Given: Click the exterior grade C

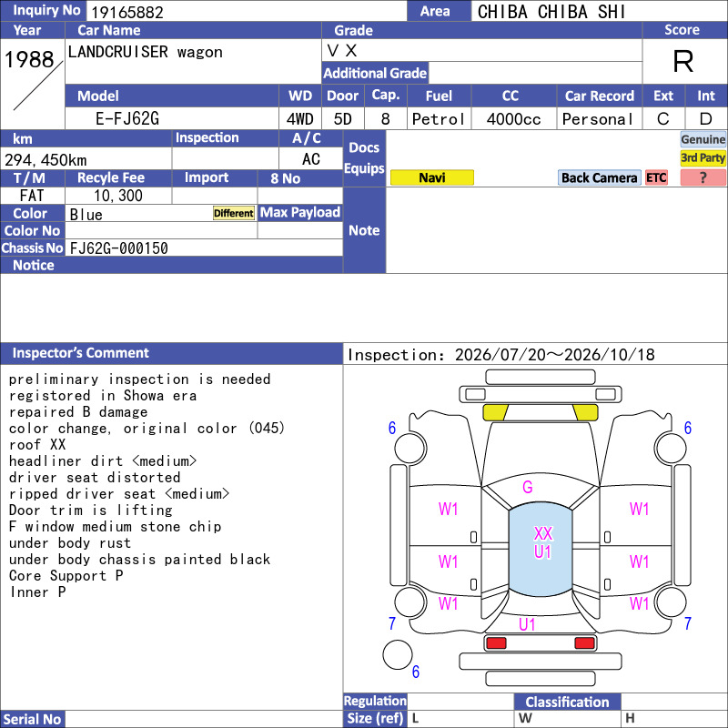Looking at the screenshot, I should [x=663, y=119].
